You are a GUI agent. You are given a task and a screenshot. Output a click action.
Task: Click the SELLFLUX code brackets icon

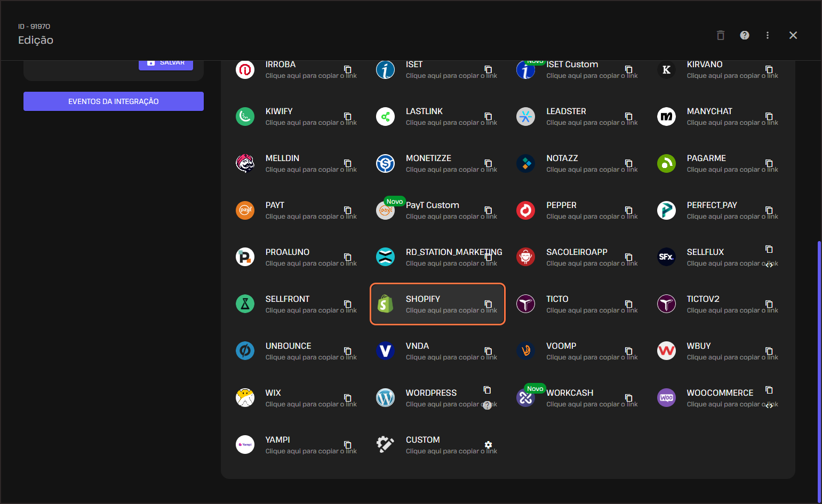pos(769,265)
